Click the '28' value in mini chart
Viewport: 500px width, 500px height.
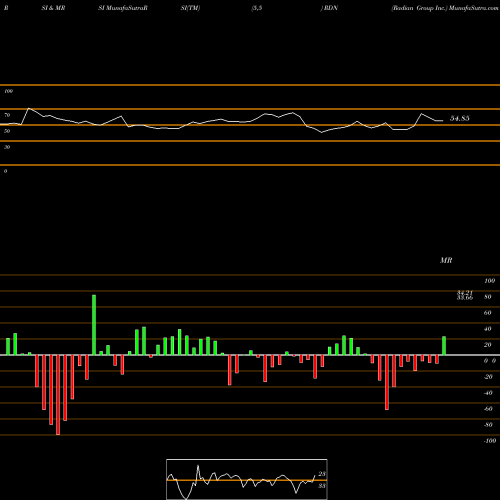(322, 474)
